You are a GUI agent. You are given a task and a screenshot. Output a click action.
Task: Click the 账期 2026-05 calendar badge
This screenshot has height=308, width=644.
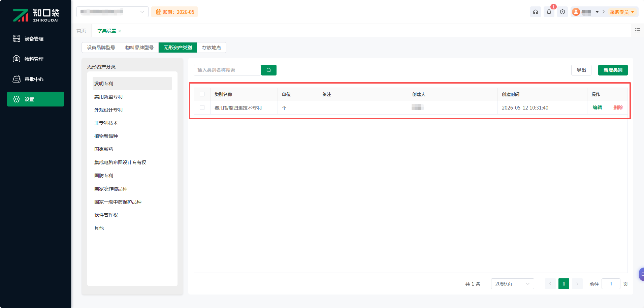point(174,12)
